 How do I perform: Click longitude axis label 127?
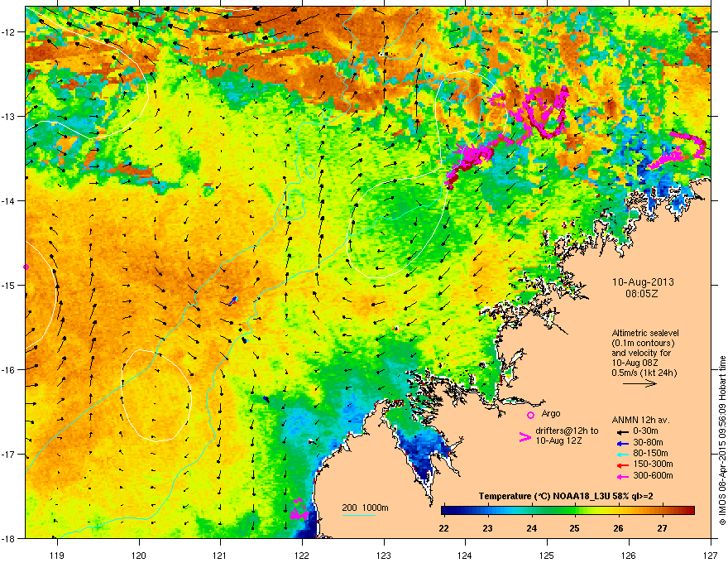coord(710,555)
